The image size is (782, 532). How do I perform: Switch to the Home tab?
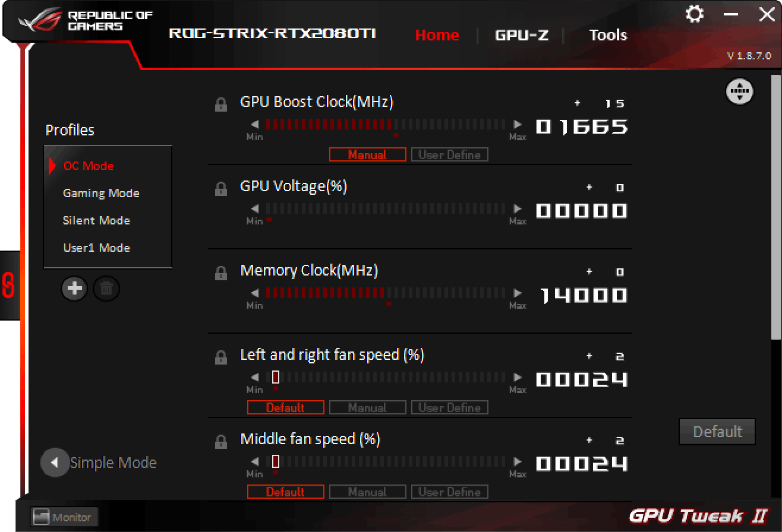pos(437,35)
